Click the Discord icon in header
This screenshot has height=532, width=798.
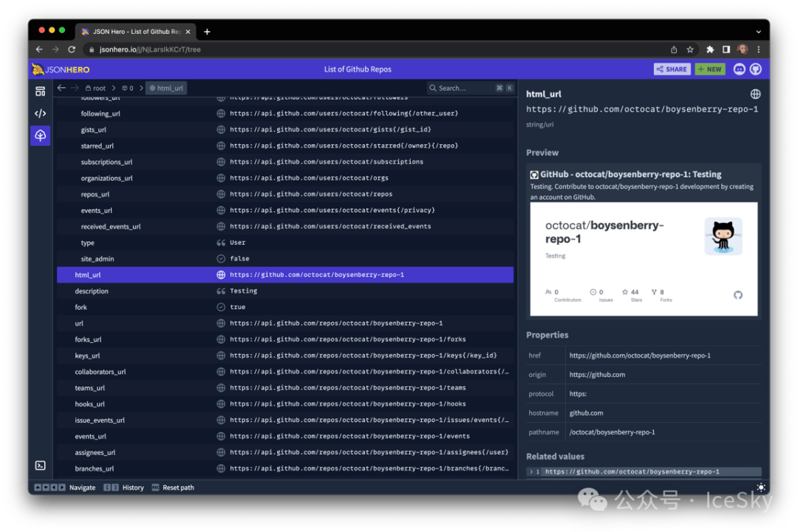tap(740, 69)
